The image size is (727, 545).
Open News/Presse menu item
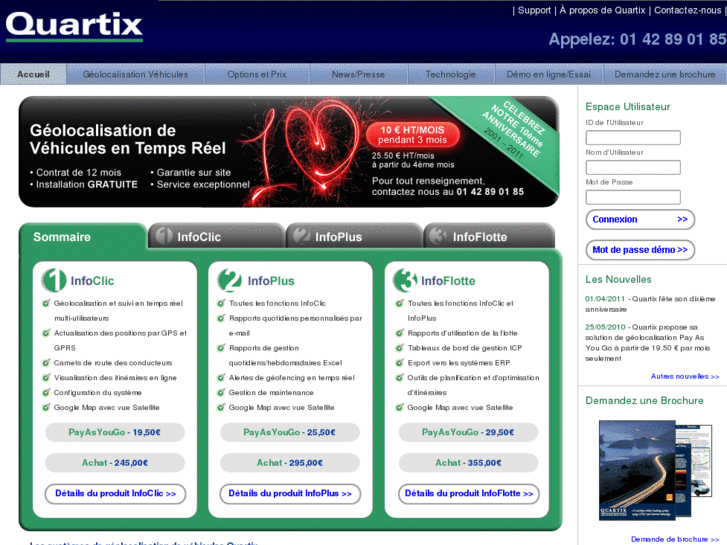pyautogui.click(x=358, y=74)
